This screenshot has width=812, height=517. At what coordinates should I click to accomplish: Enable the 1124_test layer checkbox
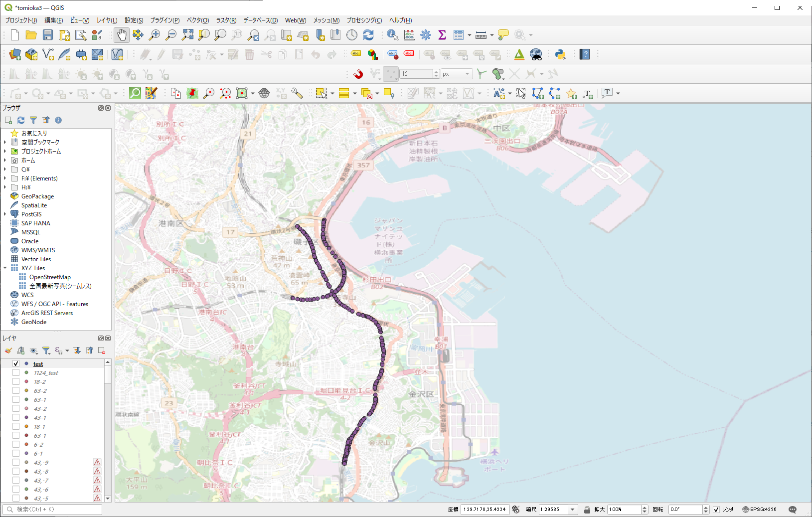click(16, 373)
